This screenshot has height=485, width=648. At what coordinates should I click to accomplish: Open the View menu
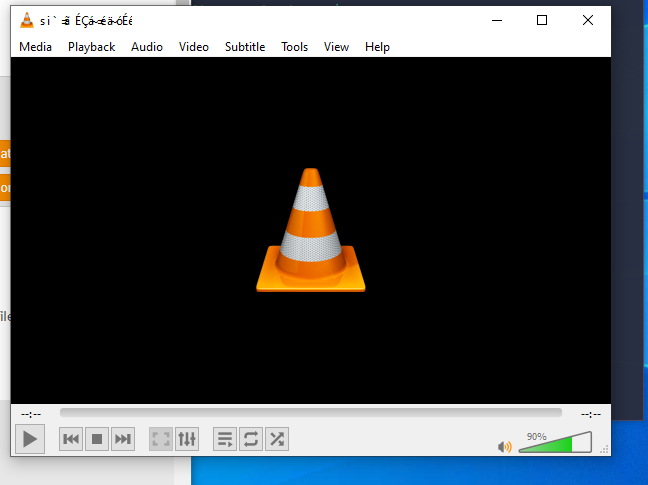336,47
